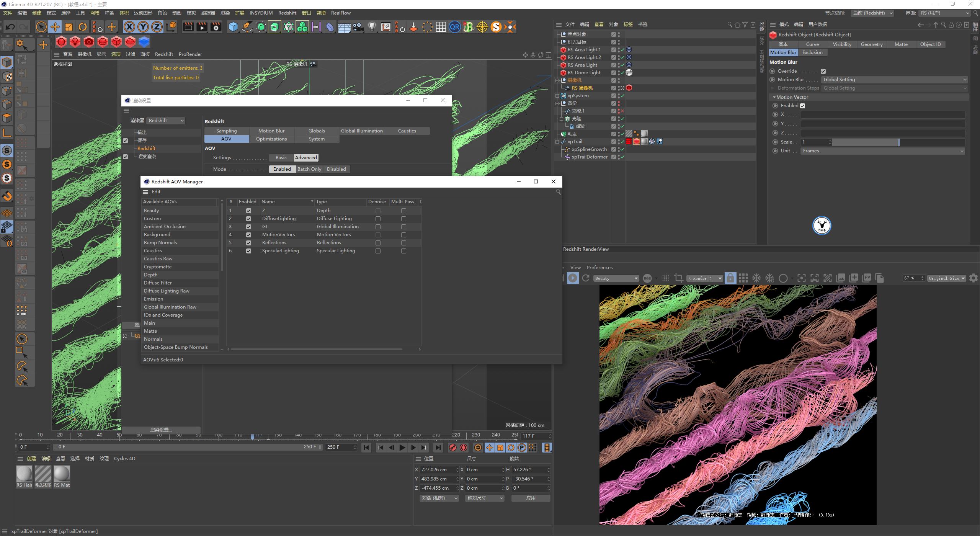Toggle the lock icon in RenderView toolbar
Viewport: 980px width, 536px height.
click(x=730, y=278)
